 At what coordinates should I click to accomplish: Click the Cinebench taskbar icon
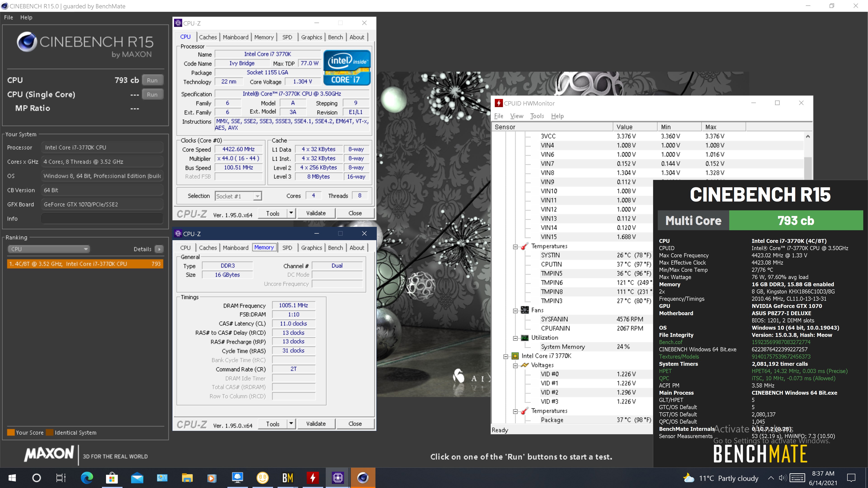point(363,478)
